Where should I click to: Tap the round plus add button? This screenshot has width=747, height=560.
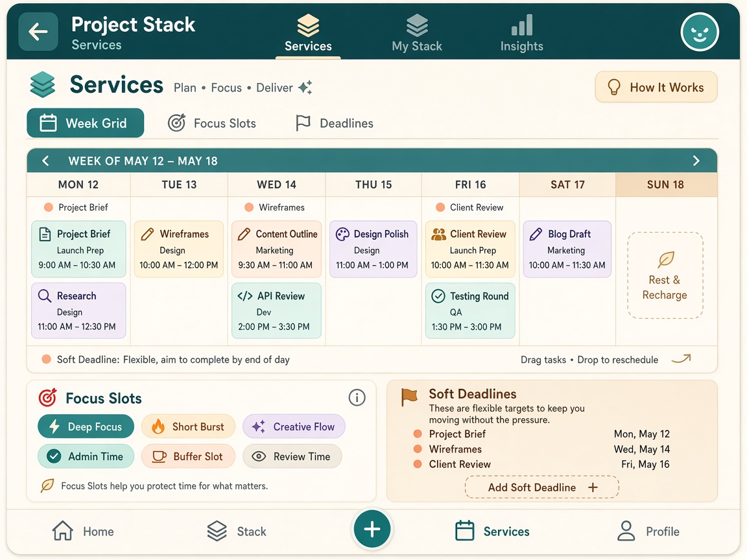(x=372, y=529)
